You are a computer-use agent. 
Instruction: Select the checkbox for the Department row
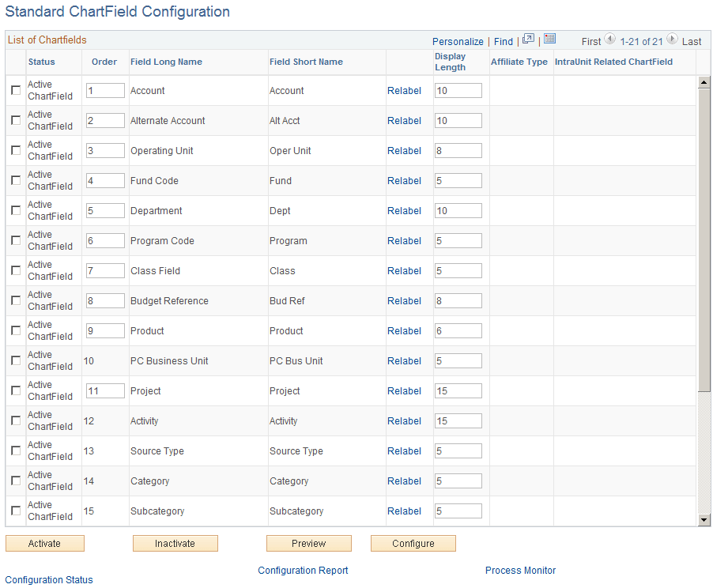click(15, 210)
